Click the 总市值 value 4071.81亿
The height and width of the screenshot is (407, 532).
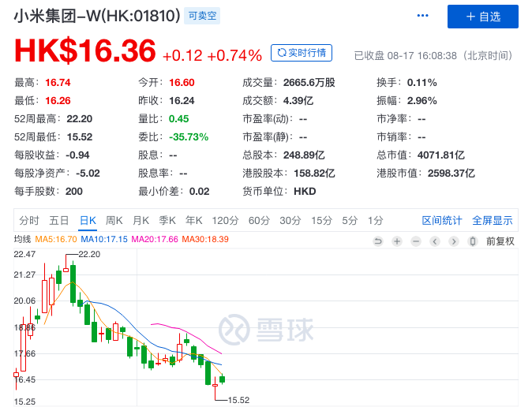pos(441,155)
